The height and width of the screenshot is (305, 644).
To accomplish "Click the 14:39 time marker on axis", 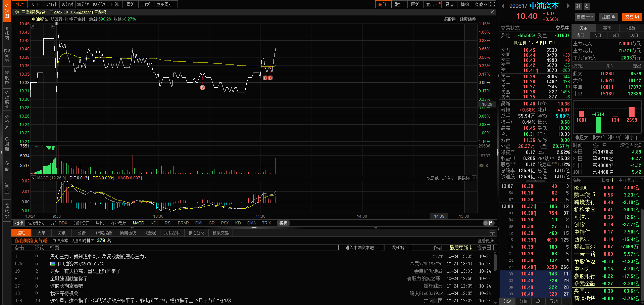I will (439, 216).
